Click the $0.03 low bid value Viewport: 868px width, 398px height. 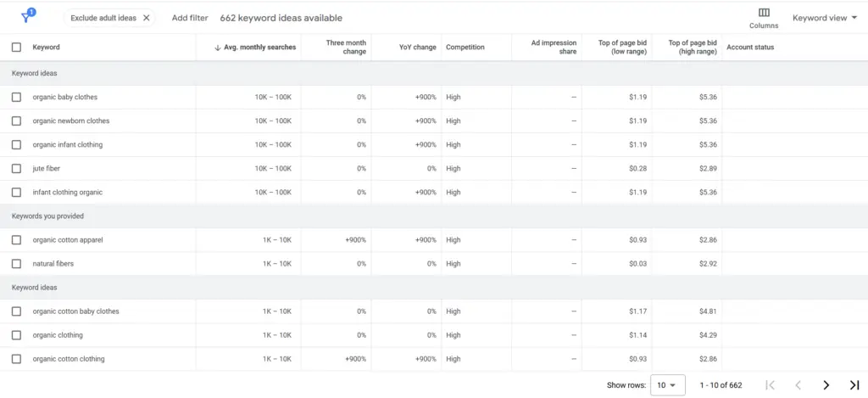(637, 264)
